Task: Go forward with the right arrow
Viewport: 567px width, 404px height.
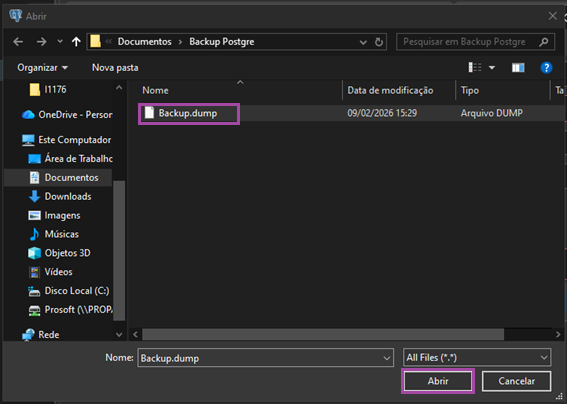Action: click(41, 42)
